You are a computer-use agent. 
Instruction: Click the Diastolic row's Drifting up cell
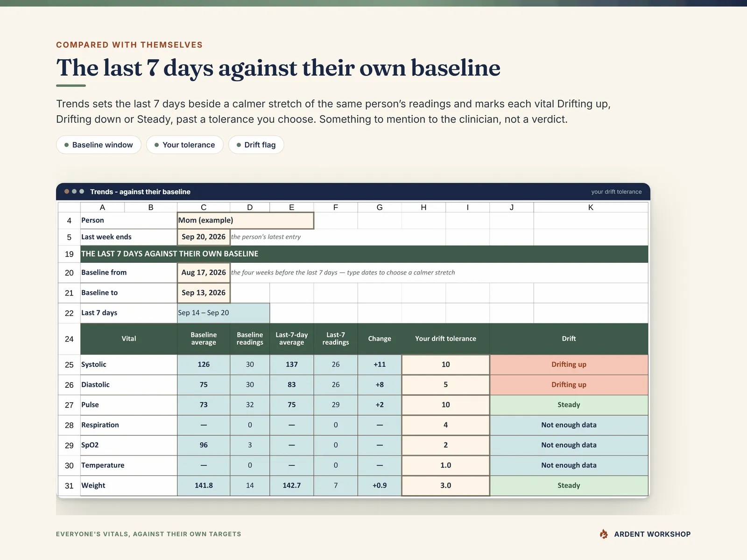pyautogui.click(x=569, y=385)
